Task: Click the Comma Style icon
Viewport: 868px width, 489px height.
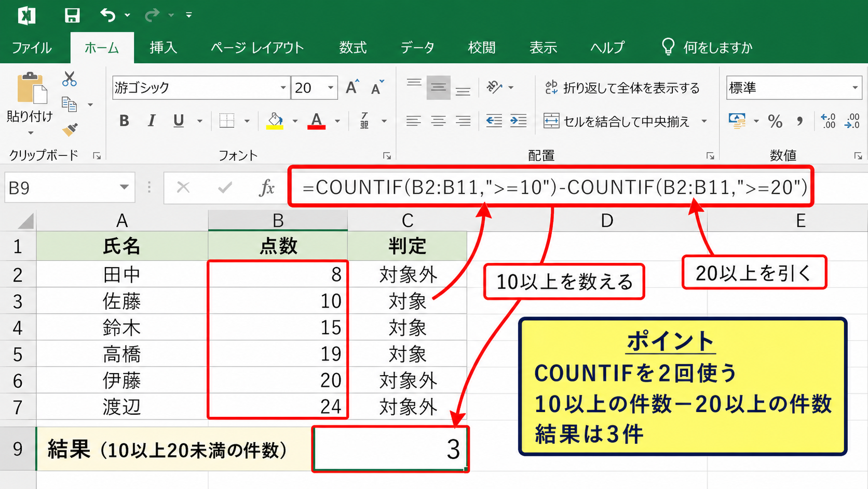Action: pyautogui.click(x=799, y=121)
